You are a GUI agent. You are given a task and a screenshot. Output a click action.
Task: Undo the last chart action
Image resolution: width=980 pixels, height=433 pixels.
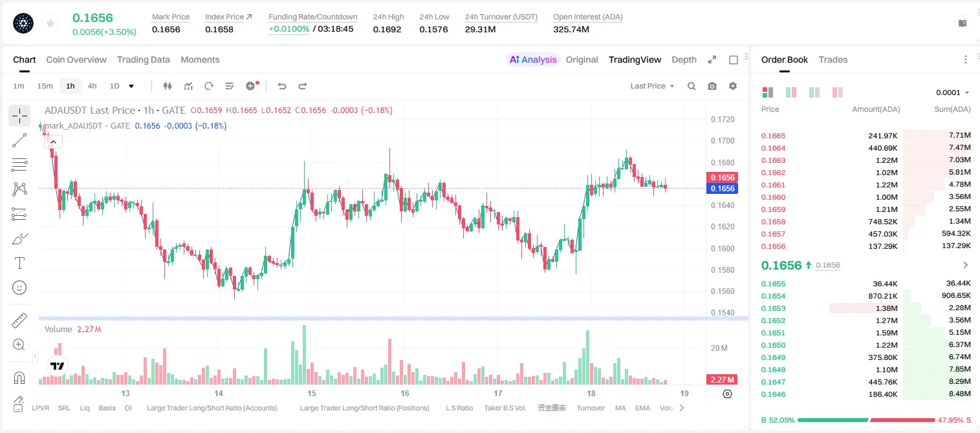click(x=282, y=86)
